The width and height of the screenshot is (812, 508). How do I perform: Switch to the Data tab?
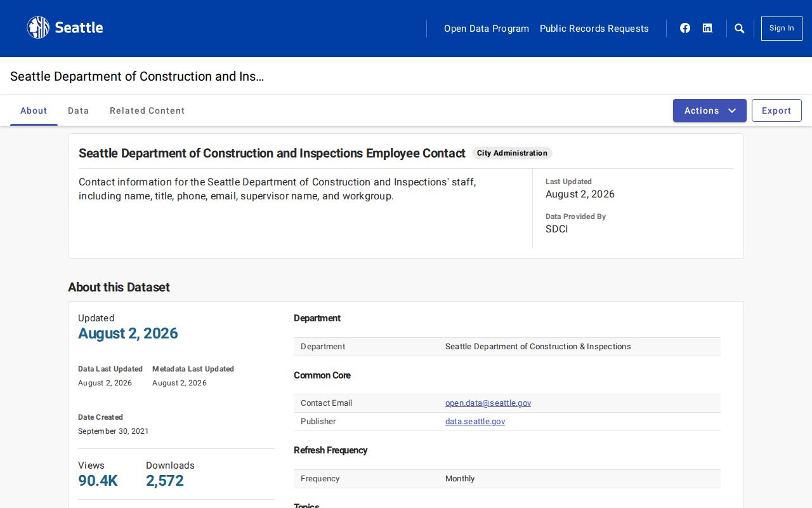click(79, 110)
